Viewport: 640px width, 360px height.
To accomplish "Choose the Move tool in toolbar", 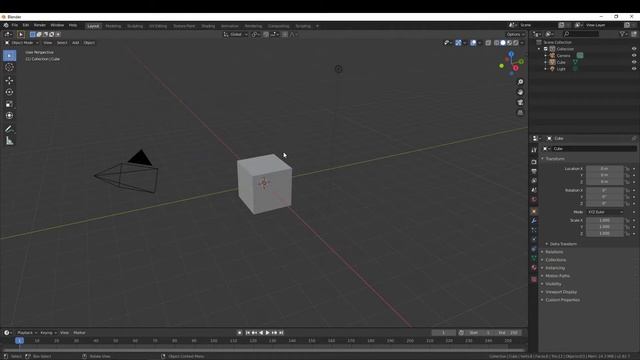I will pos(9,80).
